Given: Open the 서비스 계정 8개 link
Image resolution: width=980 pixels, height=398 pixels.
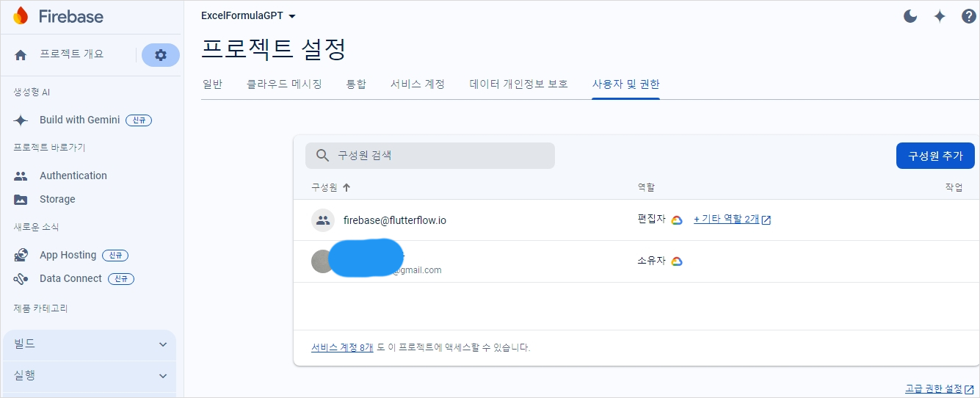Looking at the screenshot, I should 342,347.
